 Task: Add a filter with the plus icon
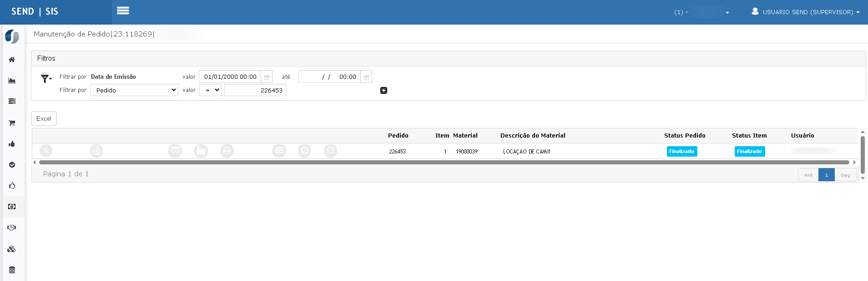click(x=384, y=91)
